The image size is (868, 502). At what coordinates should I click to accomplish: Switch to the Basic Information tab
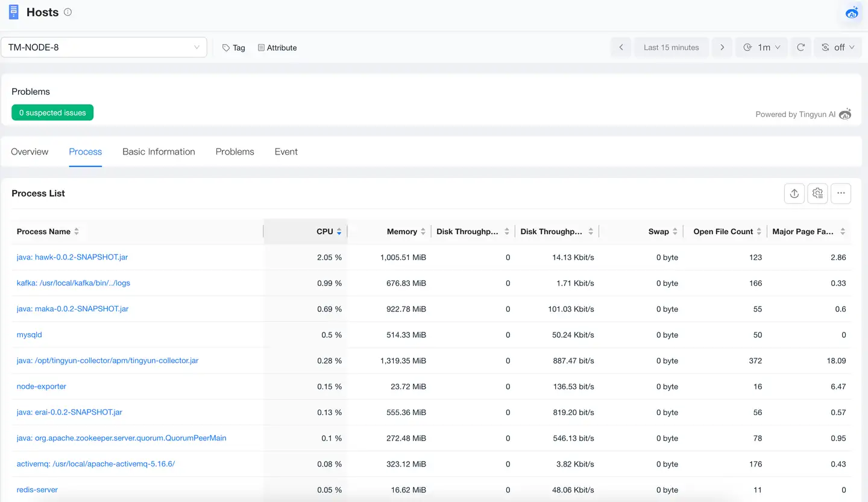159,151
